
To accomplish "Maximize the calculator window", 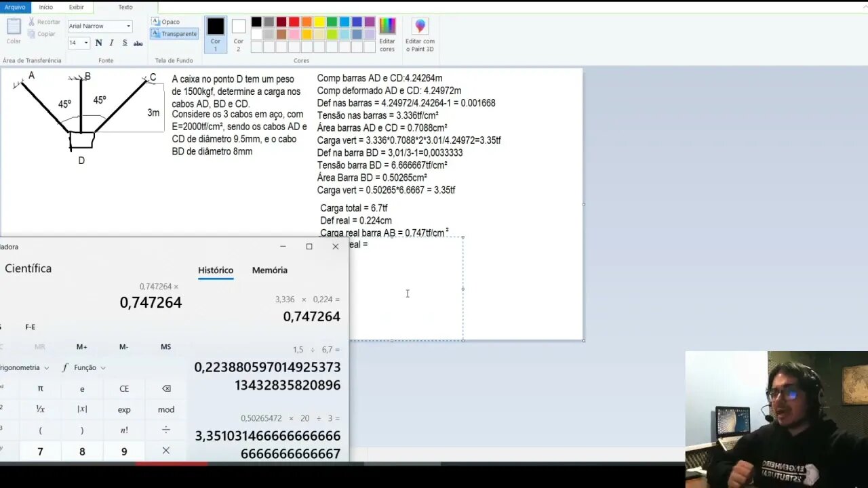I will pos(309,247).
